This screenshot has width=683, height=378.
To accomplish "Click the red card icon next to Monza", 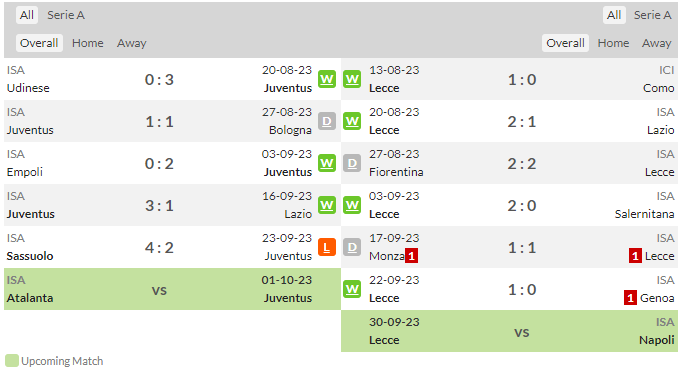I will point(412,256).
